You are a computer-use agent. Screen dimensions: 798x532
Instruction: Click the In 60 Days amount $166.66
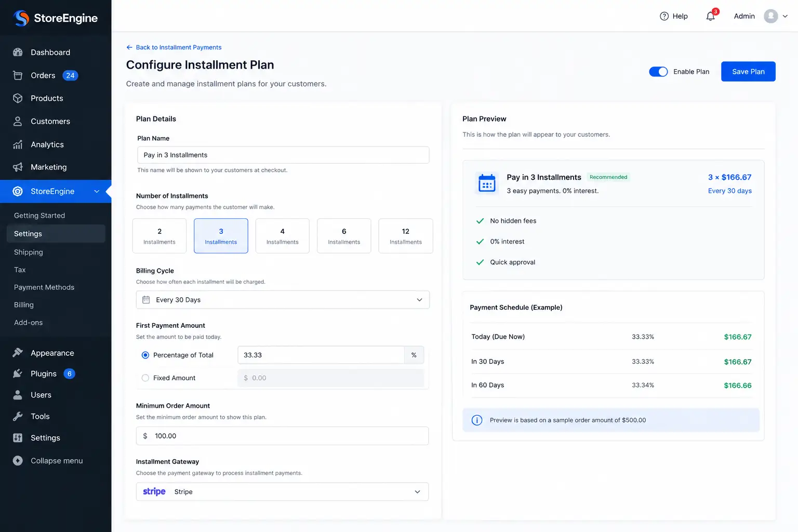pos(738,385)
